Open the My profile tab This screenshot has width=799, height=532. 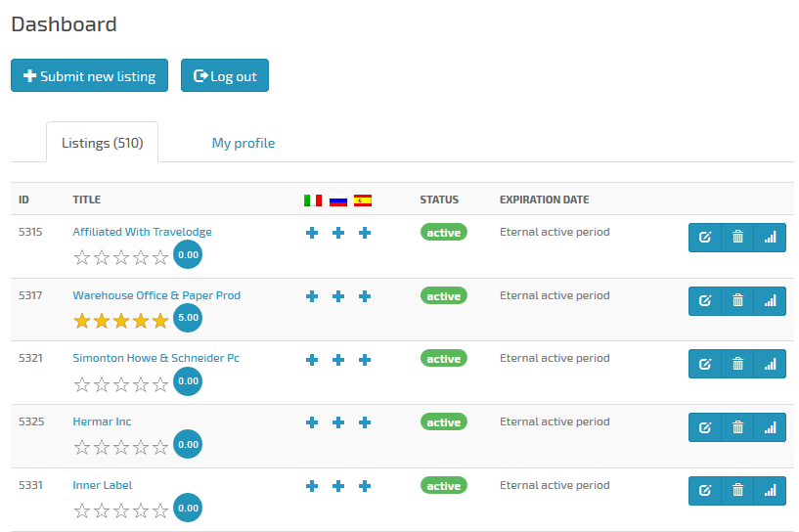[244, 143]
